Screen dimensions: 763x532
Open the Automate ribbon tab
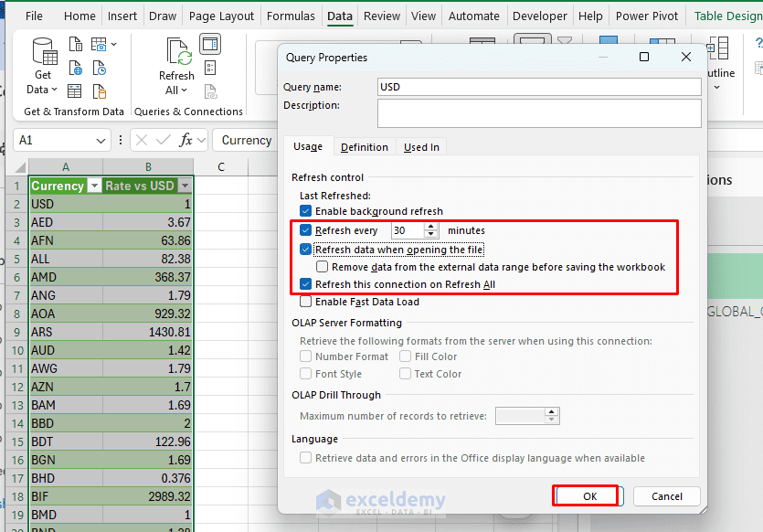pyautogui.click(x=474, y=16)
